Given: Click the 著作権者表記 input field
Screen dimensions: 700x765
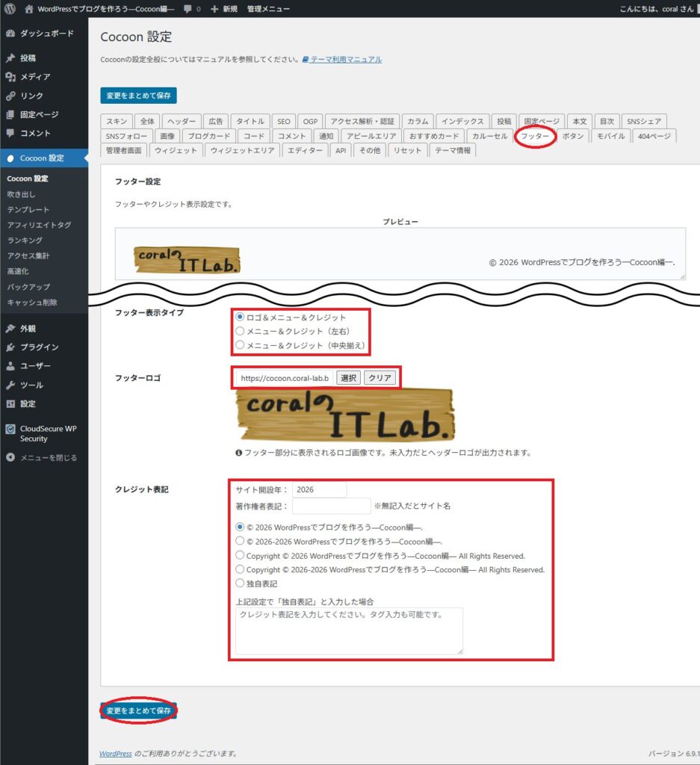Looking at the screenshot, I should click(x=331, y=506).
